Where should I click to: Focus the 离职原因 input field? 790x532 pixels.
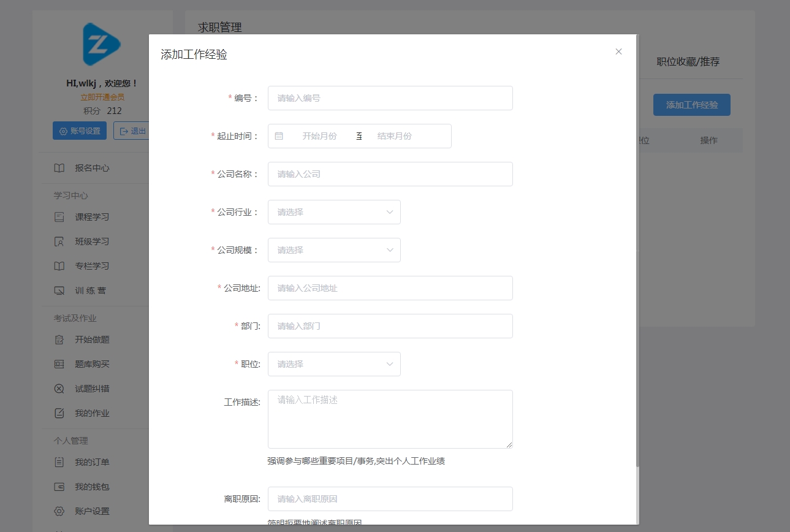[x=390, y=499]
